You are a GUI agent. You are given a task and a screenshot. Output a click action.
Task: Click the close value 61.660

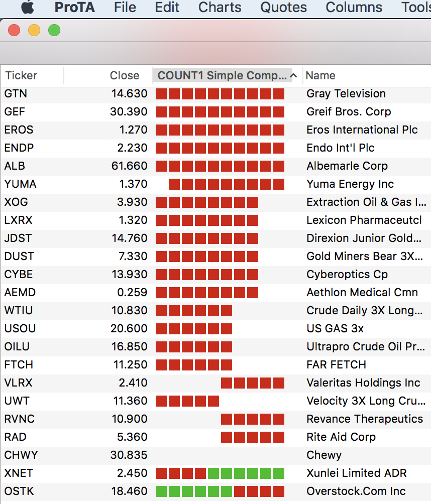[129, 166]
